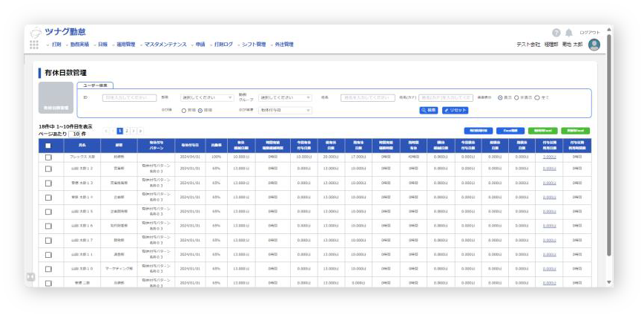Open the 勤務グループ dropdown
Screen dimensions: 644x318
(286, 97)
